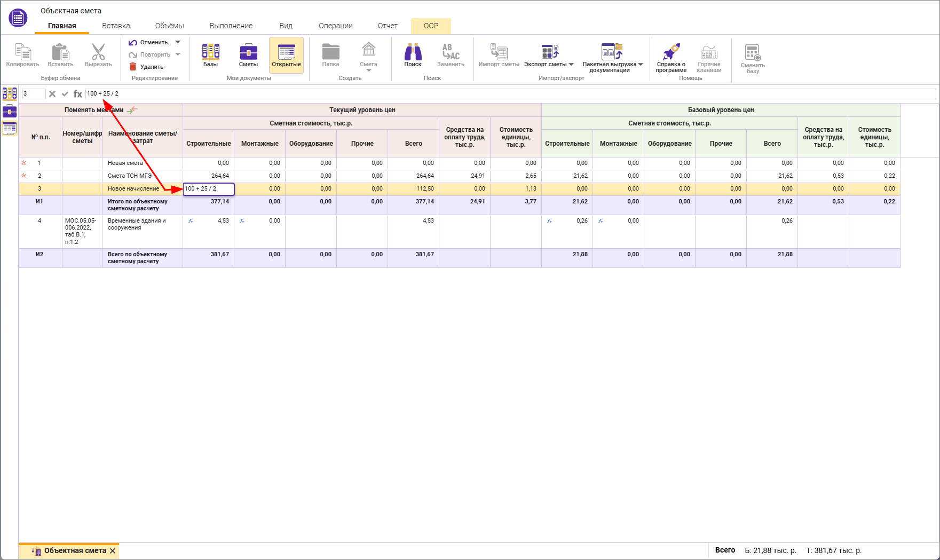Click the swap arrows icon next to Поменять местами
Viewport: 940px width, 560px height.
click(132, 110)
